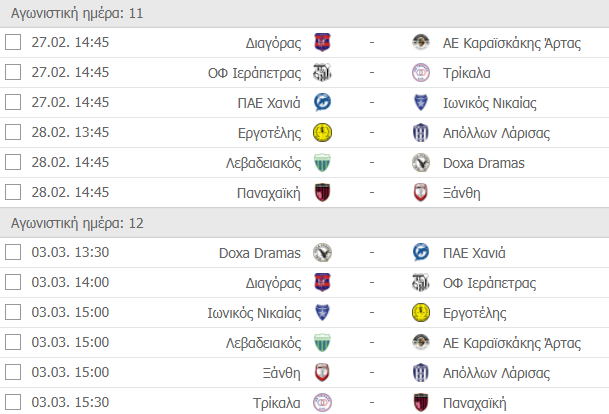Check the Εργοτέλης vs Απόλλων Λάρισας row
609x414 pixels.
coord(13,133)
